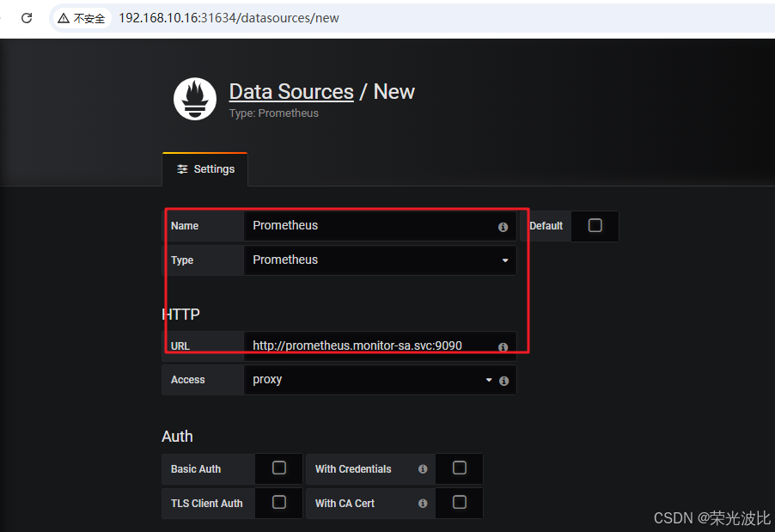The height and width of the screenshot is (532, 775).
Task: Click the info icon beside With CA Cert
Action: pyautogui.click(x=423, y=504)
